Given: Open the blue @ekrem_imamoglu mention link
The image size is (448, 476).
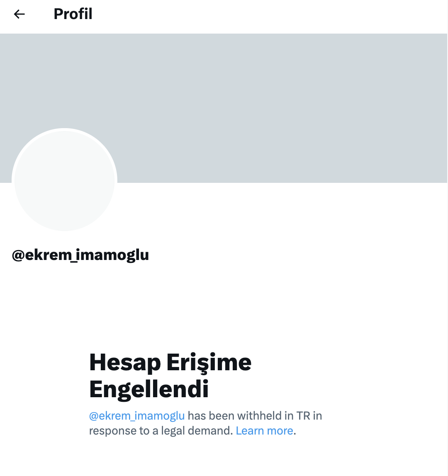Looking at the screenshot, I should click(x=136, y=415).
